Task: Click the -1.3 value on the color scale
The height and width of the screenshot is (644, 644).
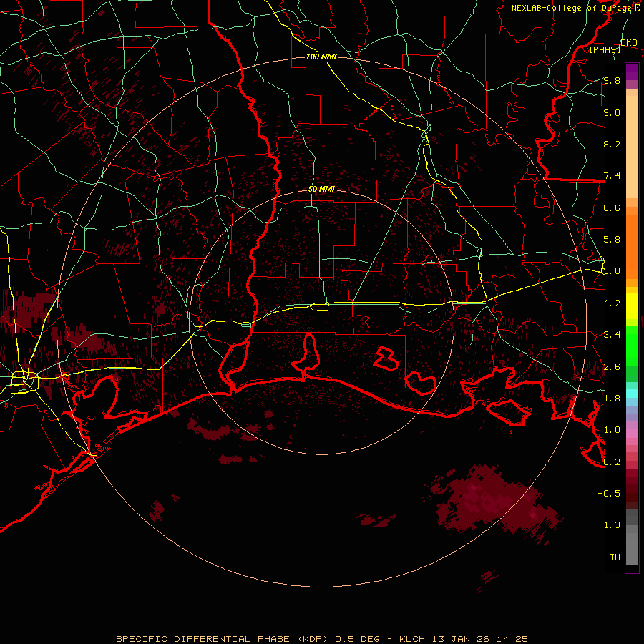Action: point(609,525)
